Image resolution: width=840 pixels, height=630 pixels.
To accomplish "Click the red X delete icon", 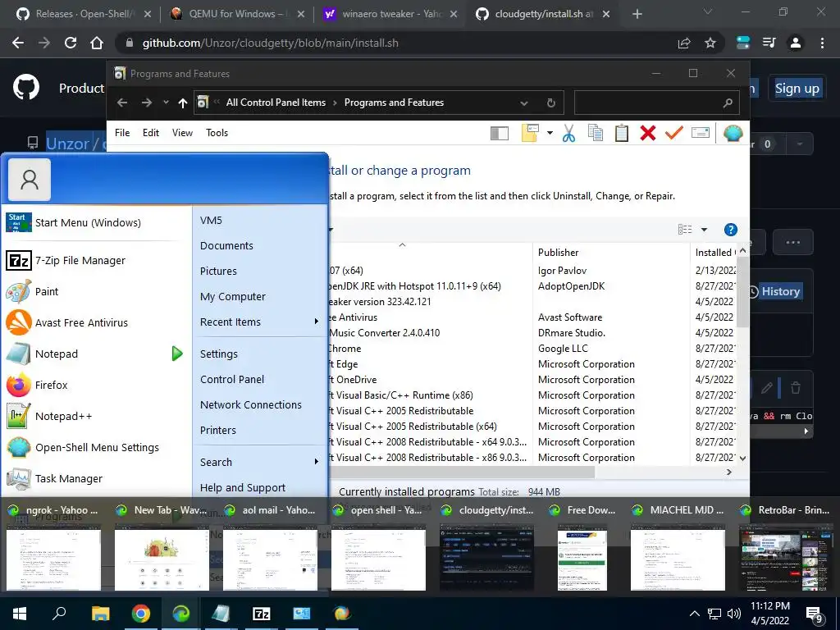I will 648,133.
